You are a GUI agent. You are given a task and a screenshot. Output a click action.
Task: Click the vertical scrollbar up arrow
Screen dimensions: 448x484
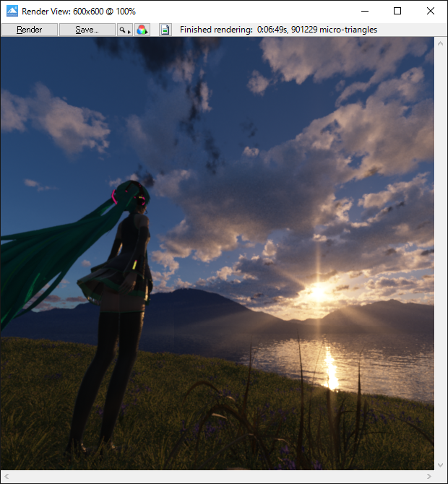pyautogui.click(x=441, y=44)
